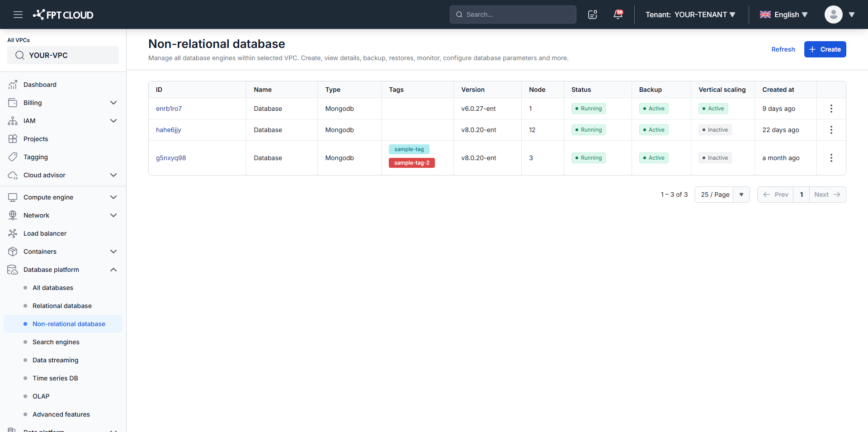Screen dimensions: 868x432
Task: Click Inactive vertical scaling for g5nxyq98
Action: [715, 158]
